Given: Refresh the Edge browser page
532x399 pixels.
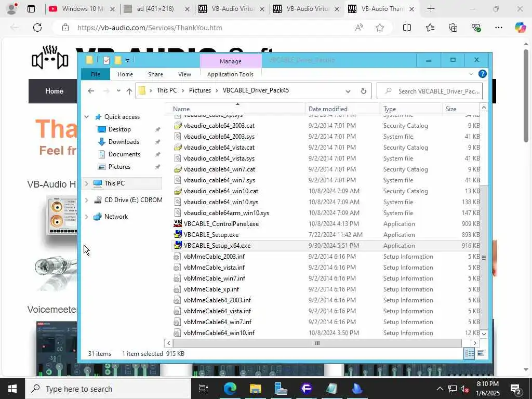Looking at the screenshot, I should point(37,28).
